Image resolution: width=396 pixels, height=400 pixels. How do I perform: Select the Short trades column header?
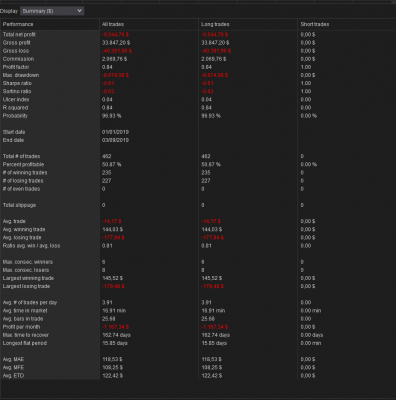(315, 24)
